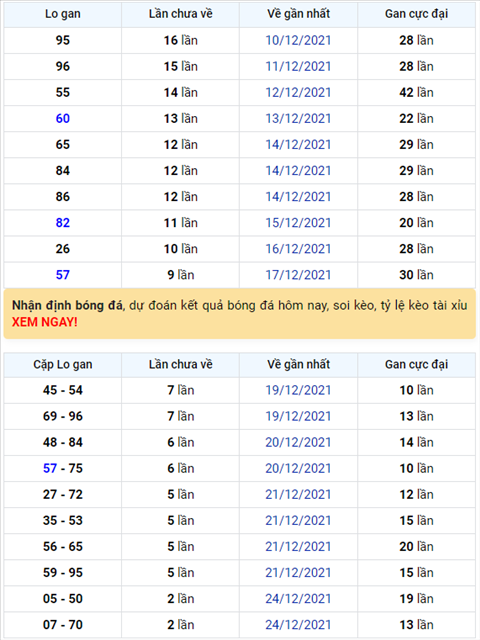Click pair 07 - 70

coord(63,625)
